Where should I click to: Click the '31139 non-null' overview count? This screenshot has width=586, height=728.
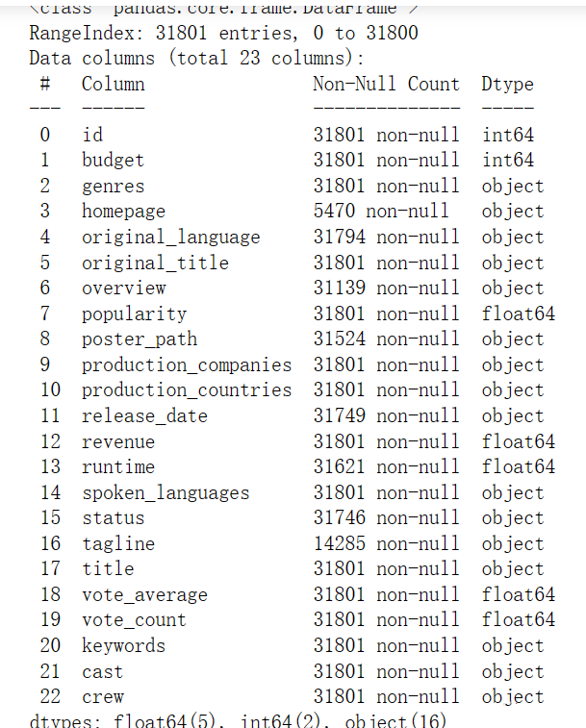coord(386,288)
